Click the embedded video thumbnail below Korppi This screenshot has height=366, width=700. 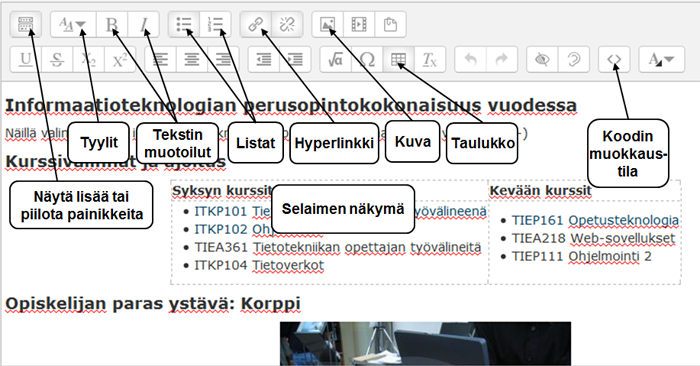[x=425, y=344]
